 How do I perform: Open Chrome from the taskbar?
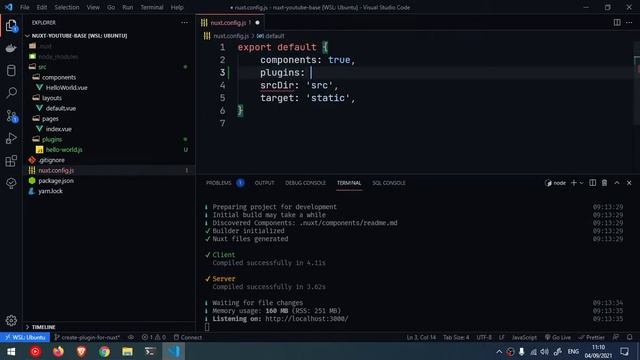pos(104,351)
